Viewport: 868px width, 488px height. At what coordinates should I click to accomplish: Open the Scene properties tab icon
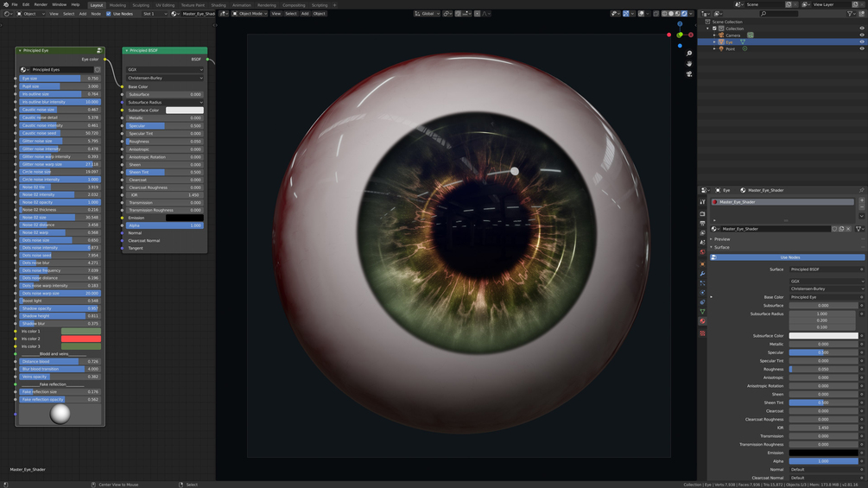coord(702,243)
